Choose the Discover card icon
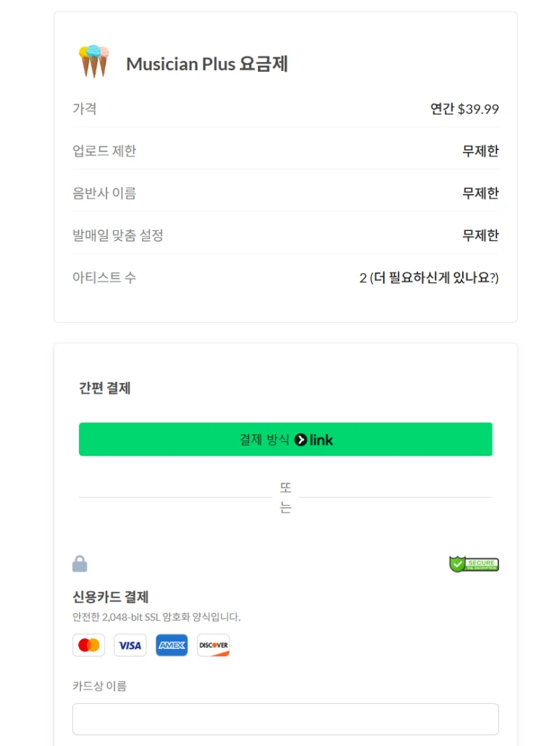560x746 pixels. pos(213,645)
